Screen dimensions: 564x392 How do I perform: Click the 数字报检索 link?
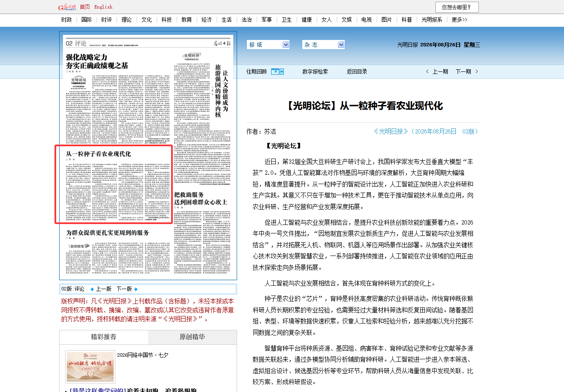315,71
